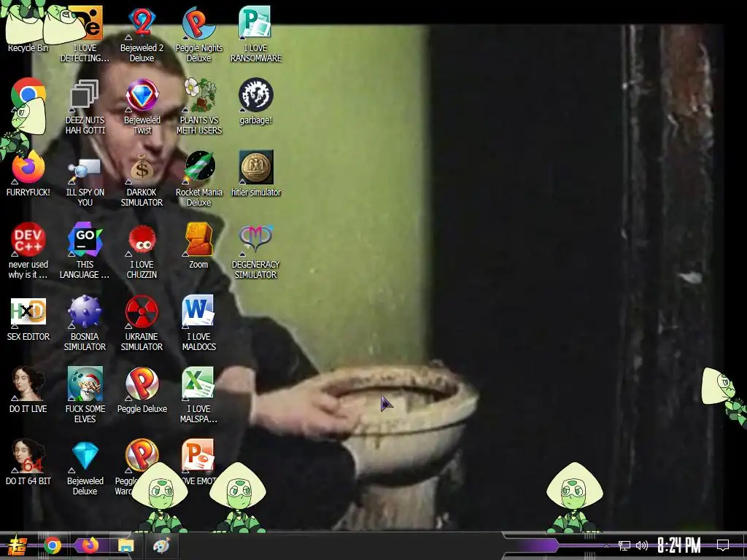747x560 pixels.
Task: Open the GoLand THIS LANGUAGE shortcut
Action: pyautogui.click(x=85, y=251)
